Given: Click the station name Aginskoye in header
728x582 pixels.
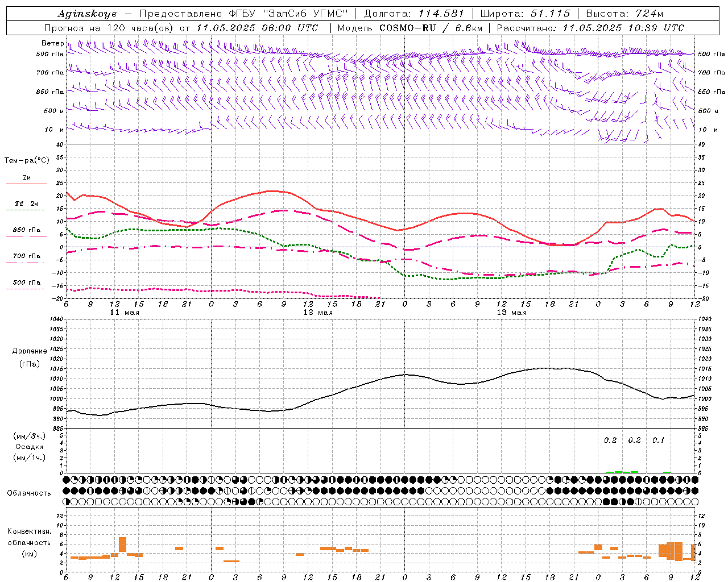Looking at the screenshot, I should (87, 14).
